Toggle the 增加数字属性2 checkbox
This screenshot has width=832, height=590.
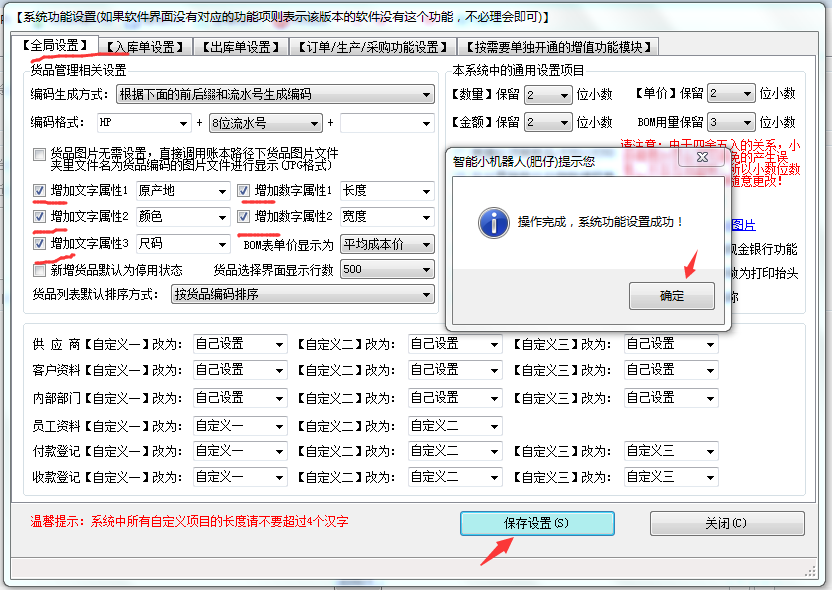coord(244,217)
